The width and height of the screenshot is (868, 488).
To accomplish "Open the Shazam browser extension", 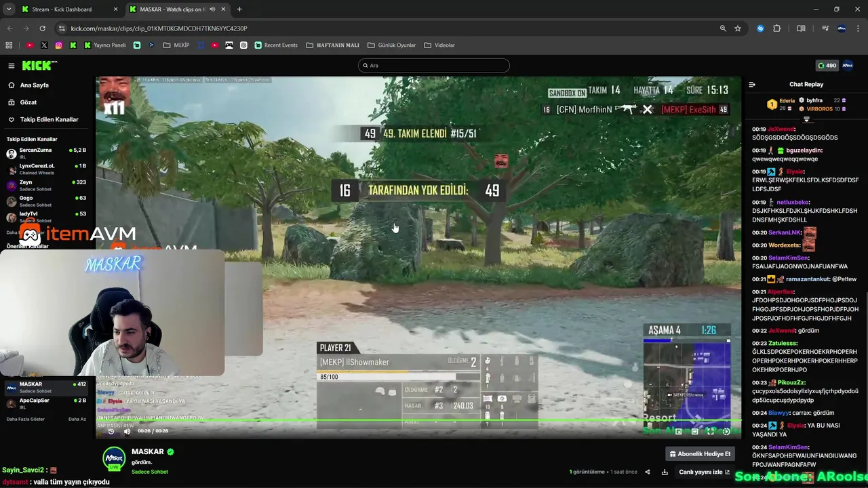I will 760,28.
